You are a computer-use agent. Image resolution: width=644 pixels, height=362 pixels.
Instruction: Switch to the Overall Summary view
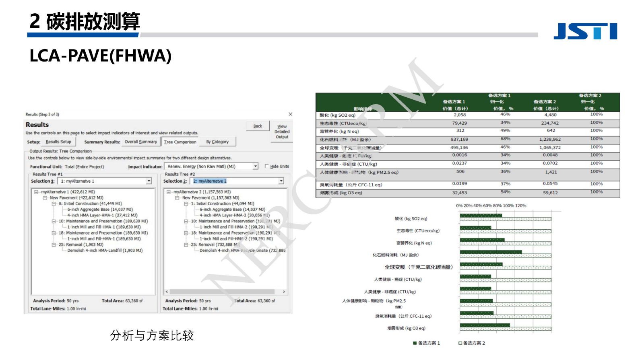click(140, 142)
